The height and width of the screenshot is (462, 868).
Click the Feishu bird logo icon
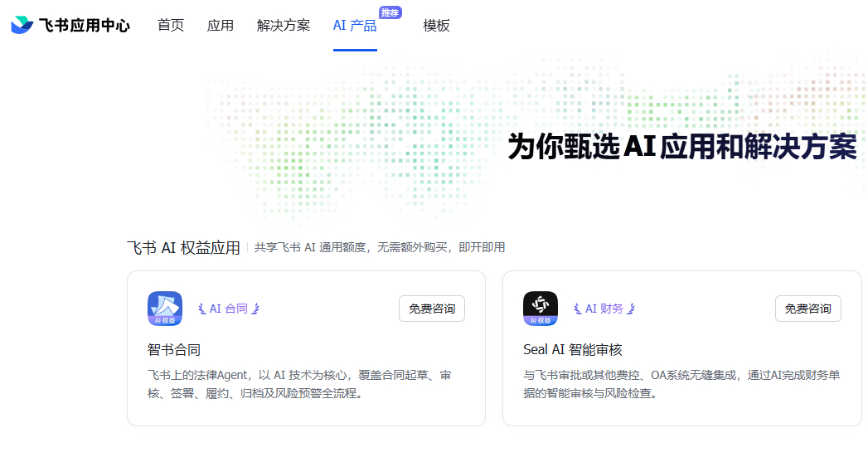[22, 25]
